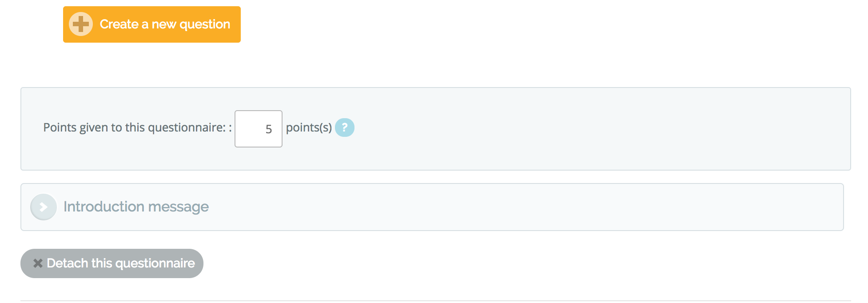Select the value 5 in the points box
This screenshot has width=868, height=303.
click(x=268, y=129)
